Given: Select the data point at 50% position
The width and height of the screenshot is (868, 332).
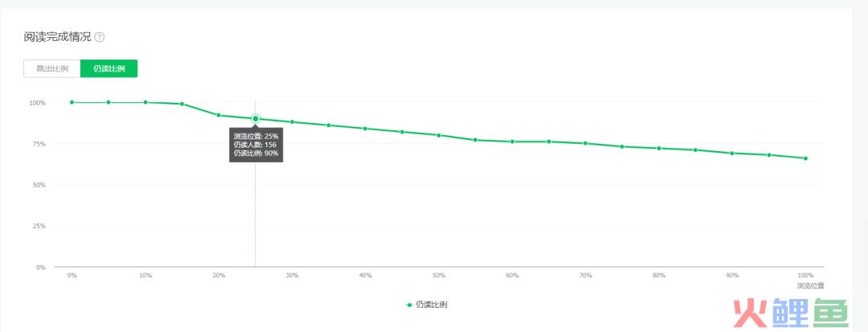Looking at the screenshot, I should [439, 135].
